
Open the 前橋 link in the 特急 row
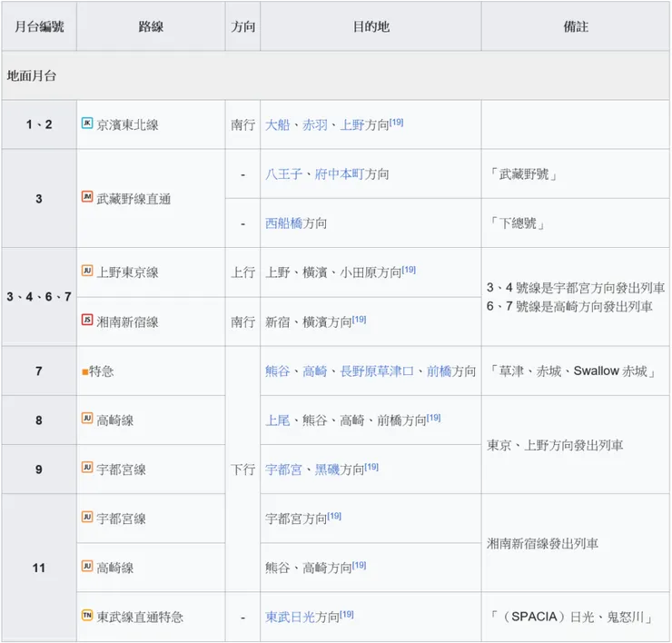(x=439, y=371)
